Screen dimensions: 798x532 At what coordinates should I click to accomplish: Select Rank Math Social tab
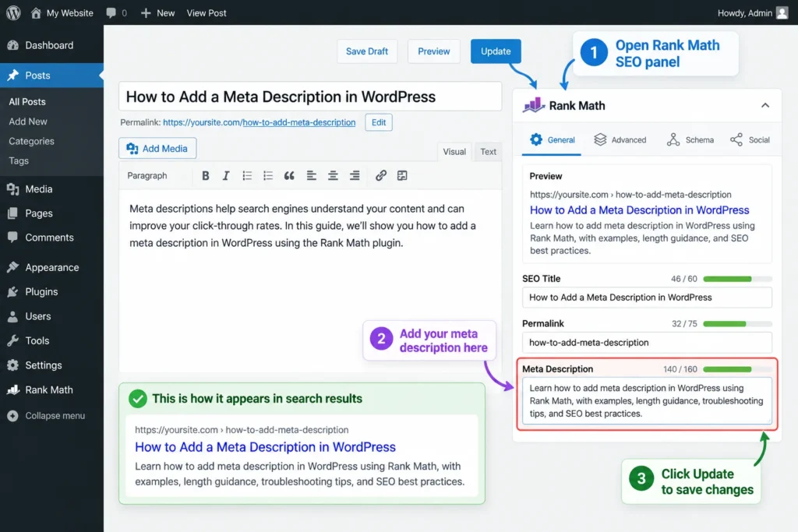tap(750, 140)
